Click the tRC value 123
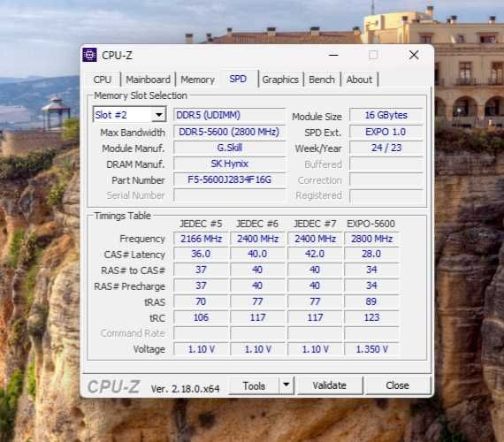Image resolution: width=504 pixels, height=442 pixels. click(371, 317)
